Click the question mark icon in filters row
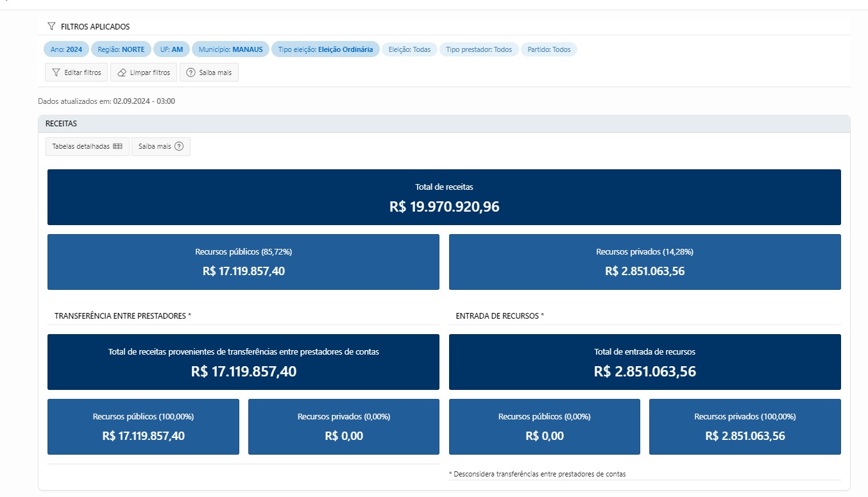This screenshot has height=497, width=868. [191, 72]
